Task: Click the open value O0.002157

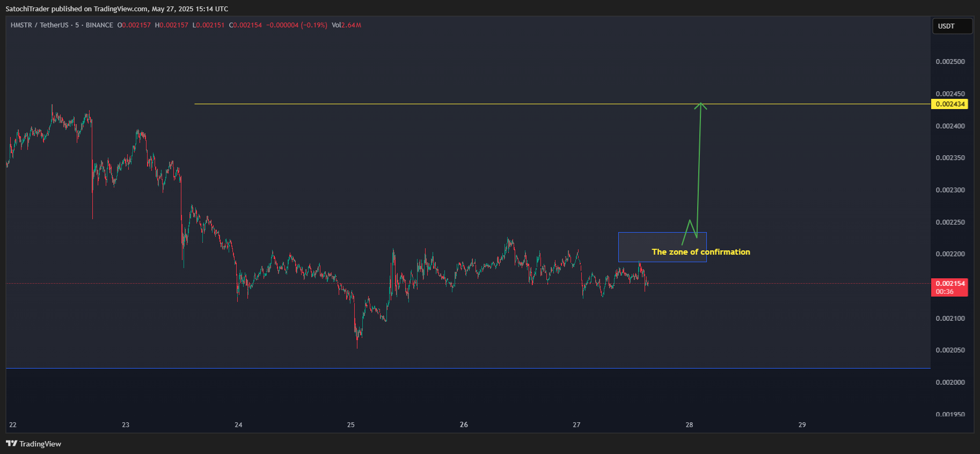Action: coord(134,25)
